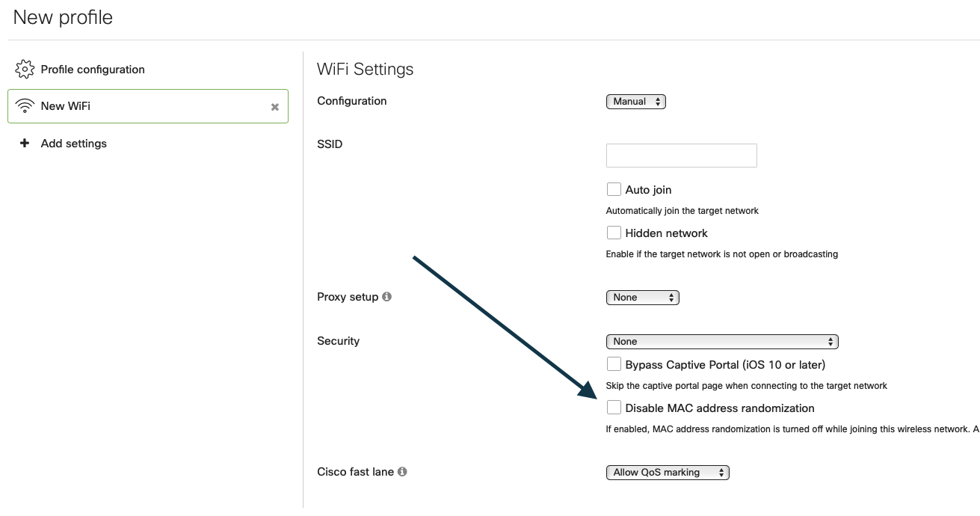Click the WiFi signal icon in sidebar

point(25,106)
